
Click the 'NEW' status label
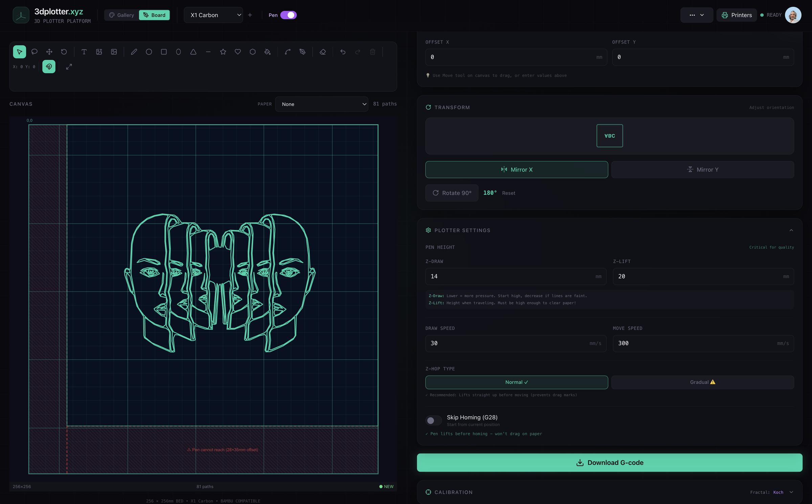pyautogui.click(x=386, y=486)
